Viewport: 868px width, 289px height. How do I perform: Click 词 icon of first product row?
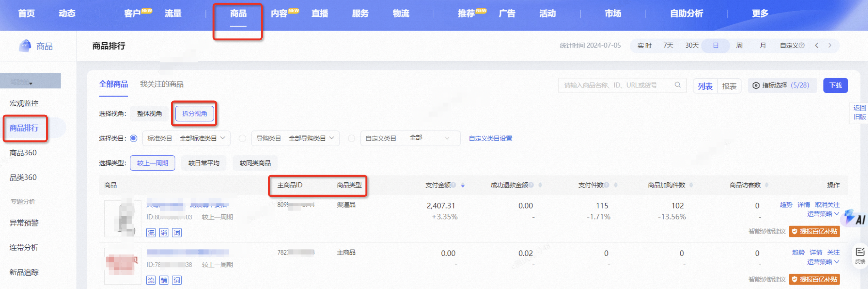coord(177,232)
